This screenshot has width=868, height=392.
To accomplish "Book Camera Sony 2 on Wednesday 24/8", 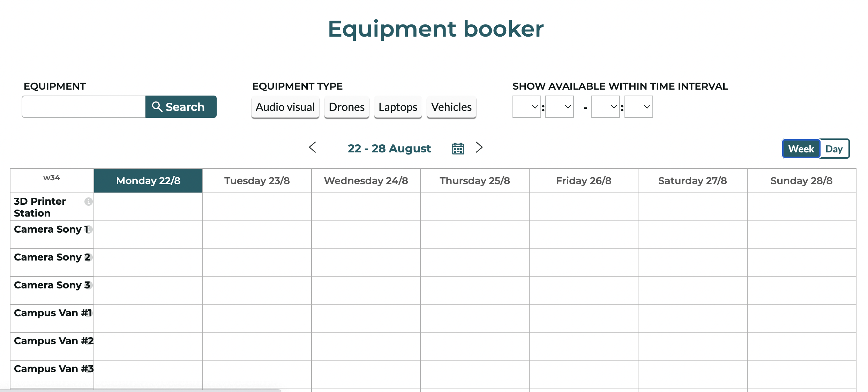I will [366, 263].
